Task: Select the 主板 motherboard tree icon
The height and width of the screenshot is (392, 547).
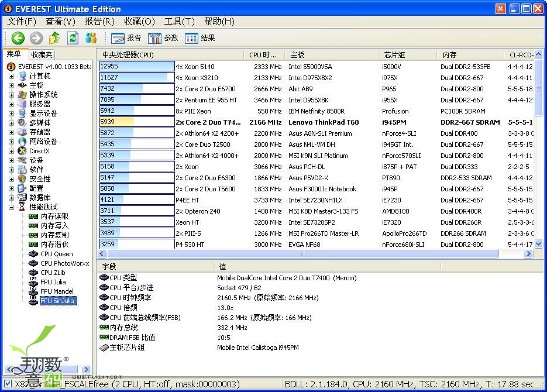Action: click(22, 85)
